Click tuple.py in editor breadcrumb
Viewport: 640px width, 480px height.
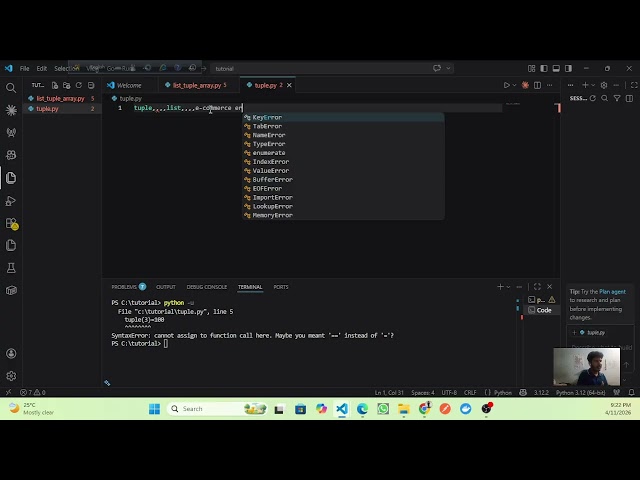point(130,98)
